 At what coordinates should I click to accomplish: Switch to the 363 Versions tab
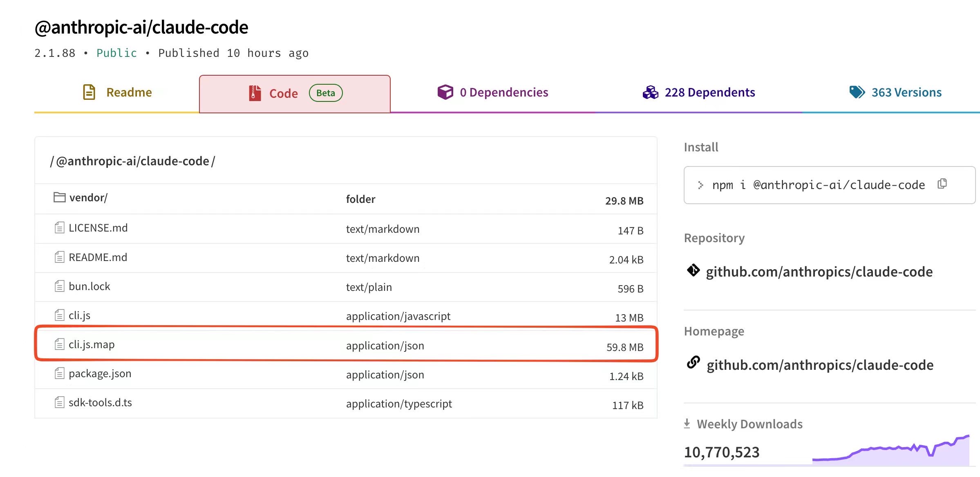tap(906, 92)
